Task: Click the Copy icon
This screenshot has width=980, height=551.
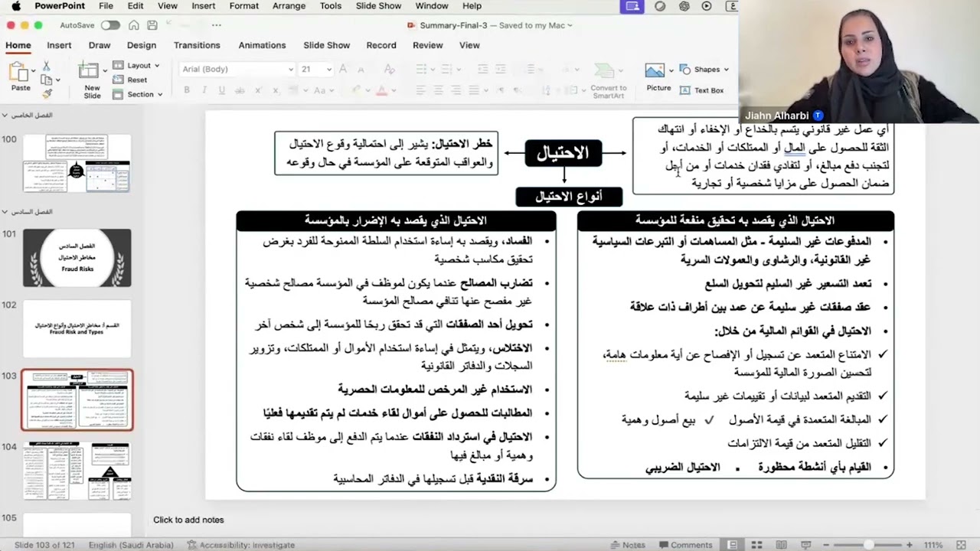Action: click(46, 80)
